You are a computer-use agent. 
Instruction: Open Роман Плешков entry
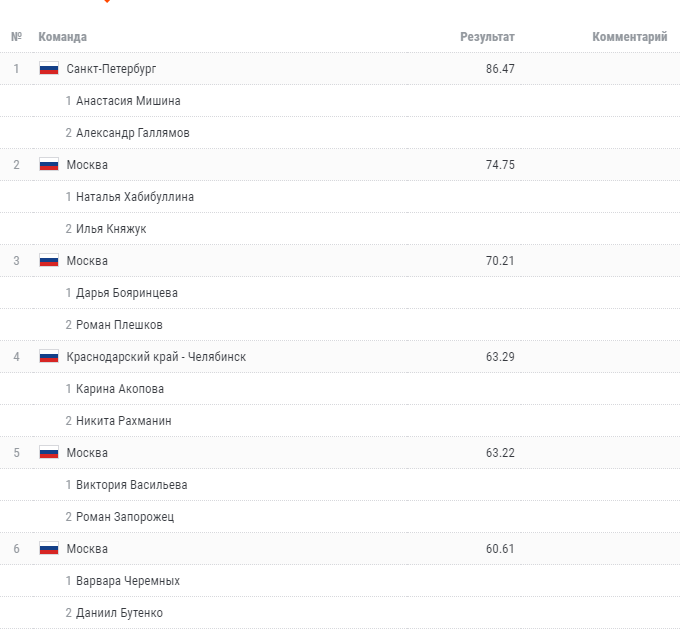click(119, 325)
